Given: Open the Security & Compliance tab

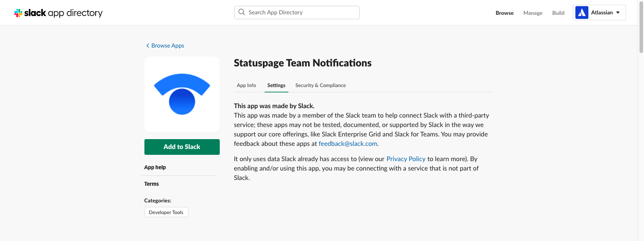Looking at the screenshot, I should coord(320,85).
